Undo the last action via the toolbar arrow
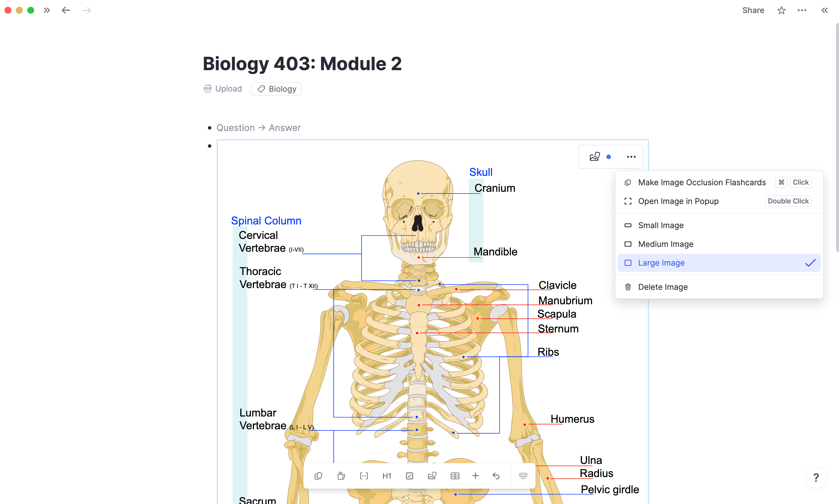The height and width of the screenshot is (504, 839). pyautogui.click(x=496, y=476)
